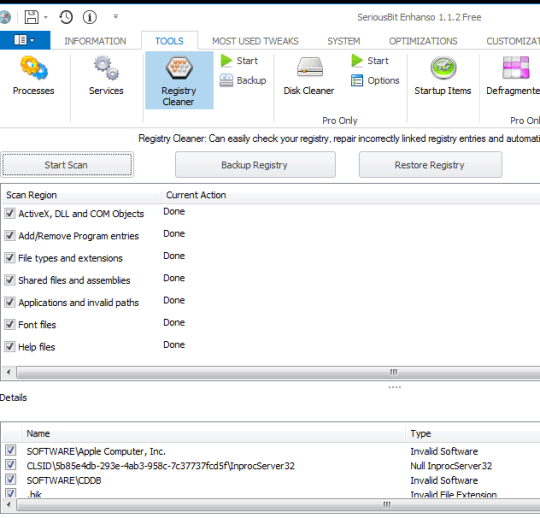The image size is (540, 518).
Task: Toggle Shared files and assemblies checkbox
Action: [x=10, y=280]
